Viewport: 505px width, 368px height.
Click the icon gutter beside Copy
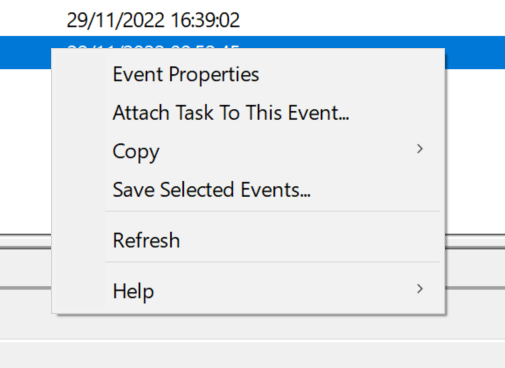[79, 151]
